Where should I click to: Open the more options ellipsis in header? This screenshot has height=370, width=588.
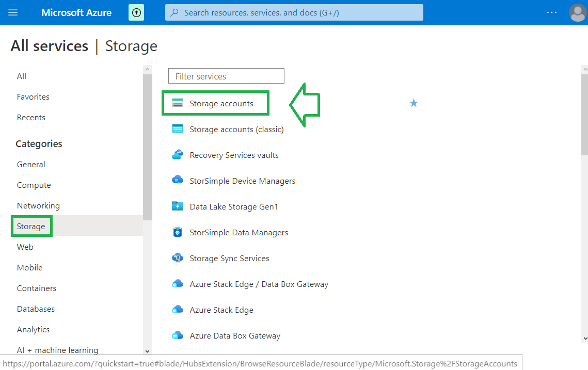552,13
